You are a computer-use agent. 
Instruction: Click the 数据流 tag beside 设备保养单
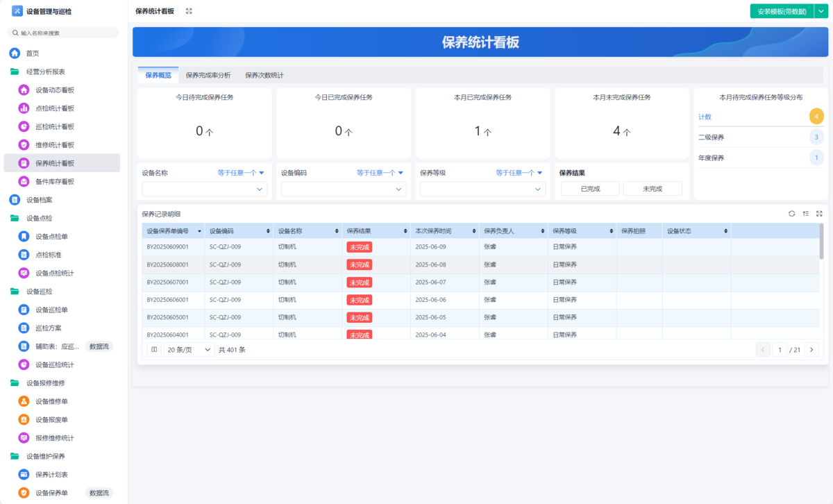click(100, 493)
